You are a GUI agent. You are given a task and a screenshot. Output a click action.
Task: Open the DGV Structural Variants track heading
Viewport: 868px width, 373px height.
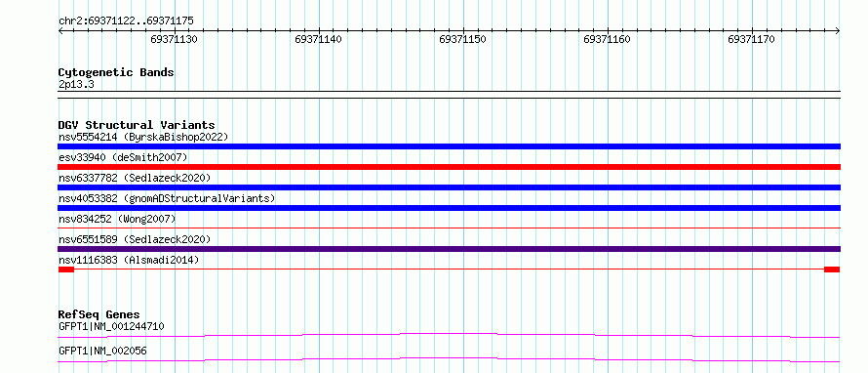(x=137, y=125)
